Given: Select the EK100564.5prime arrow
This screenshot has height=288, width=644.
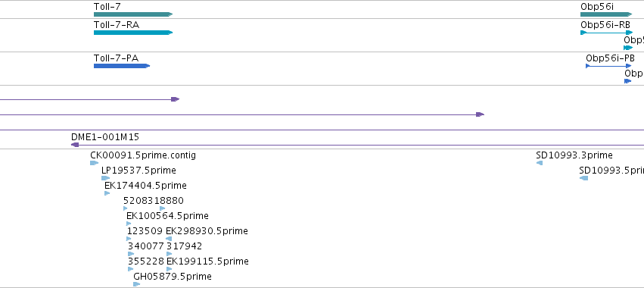Looking at the screenshot, I should coord(129,224).
